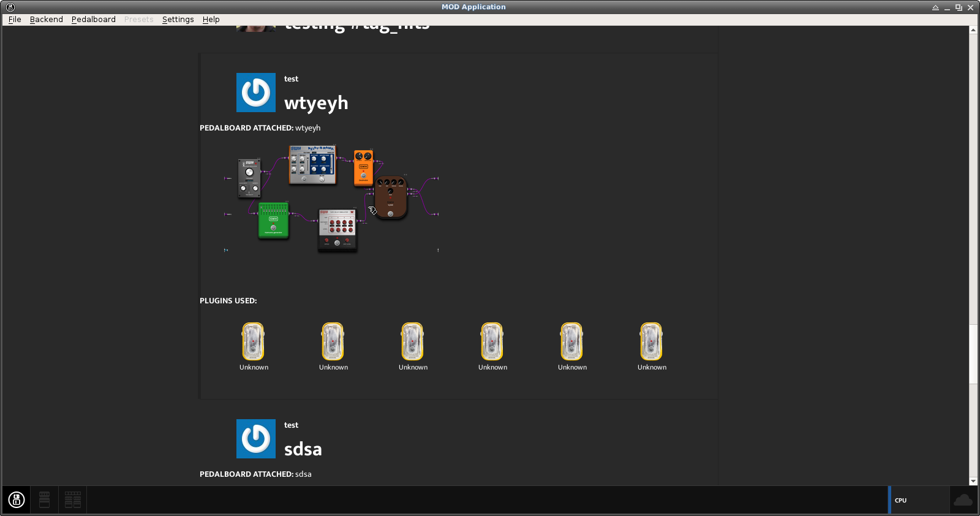Open the Settings menu
Viewport: 980px width, 516px height.
pyautogui.click(x=178, y=20)
